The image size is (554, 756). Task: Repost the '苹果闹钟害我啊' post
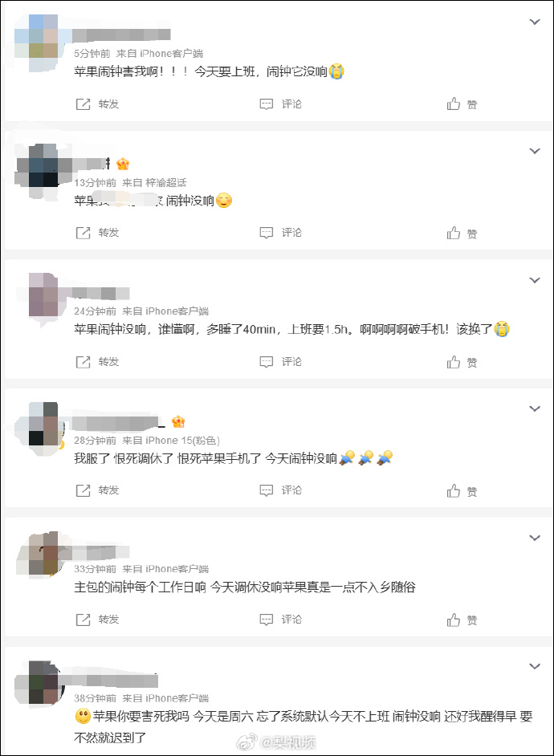[x=97, y=104]
